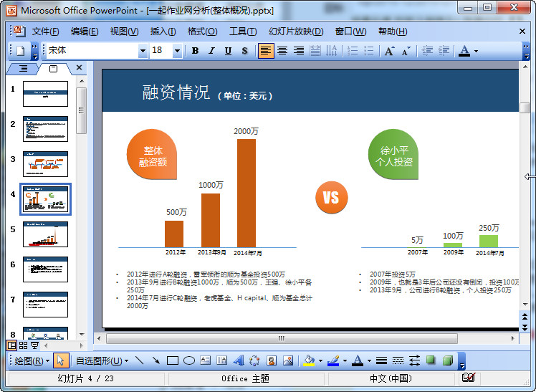Apply the font color A button
This screenshot has height=392, width=536.
[x=464, y=51]
